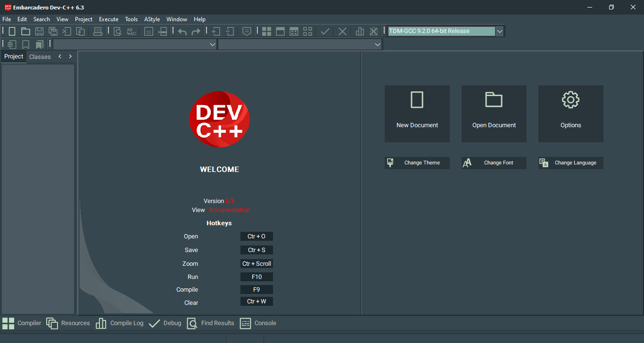Open the Console bottom panel tab
The height and width of the screenshot is (343, 644).
pyautogui.click(x=258, y=323)
